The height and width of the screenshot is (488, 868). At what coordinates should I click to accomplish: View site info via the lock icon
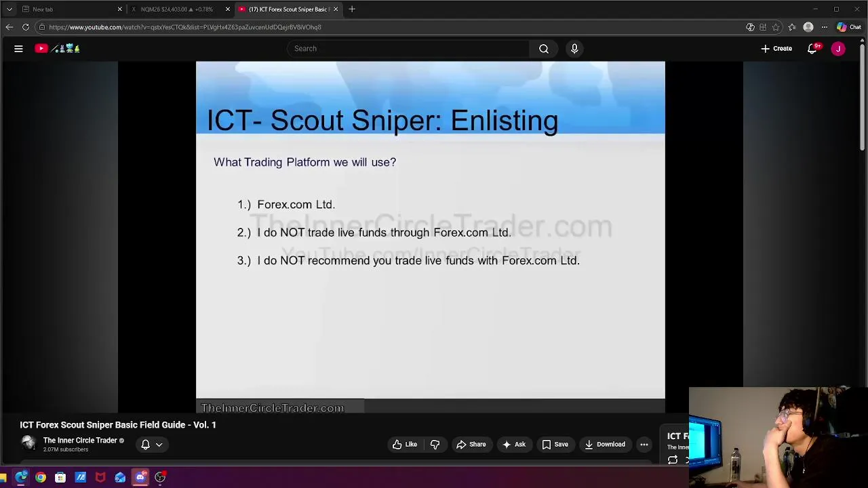pos(42,27)
